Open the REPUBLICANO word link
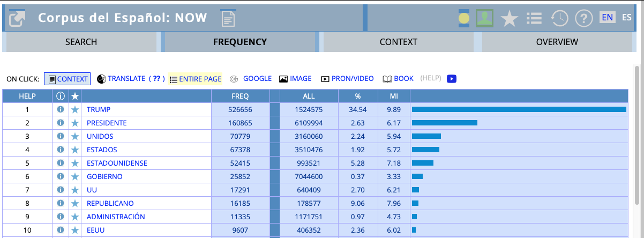The image size is (644, 238). (x=110, y=203)
